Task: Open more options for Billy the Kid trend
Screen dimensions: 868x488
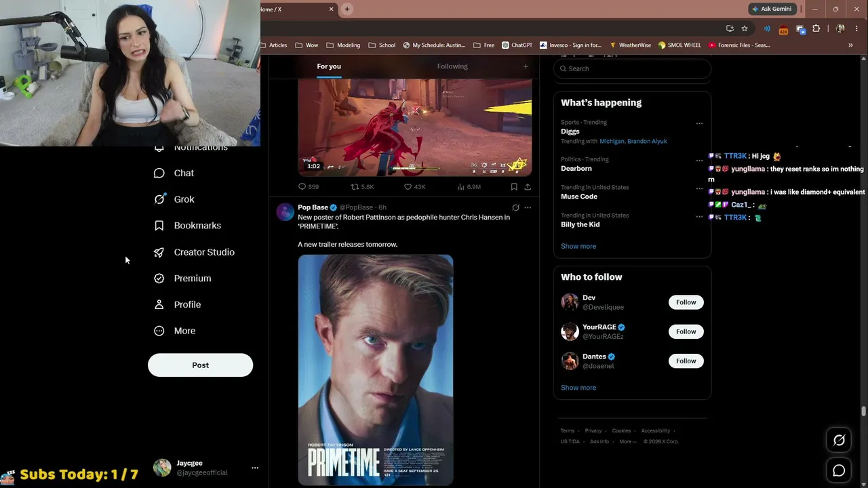Action: 699,217
